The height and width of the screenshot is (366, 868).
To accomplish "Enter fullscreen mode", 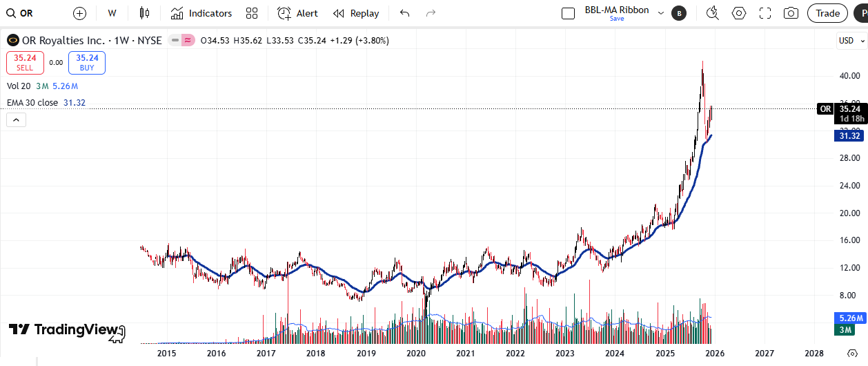I will tap(765, 13).
